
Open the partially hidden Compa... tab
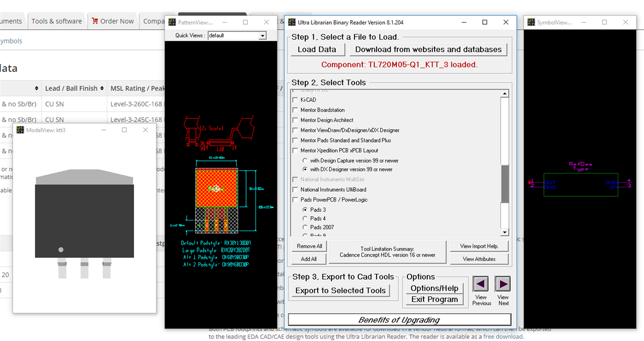click(x=152, y=21)
